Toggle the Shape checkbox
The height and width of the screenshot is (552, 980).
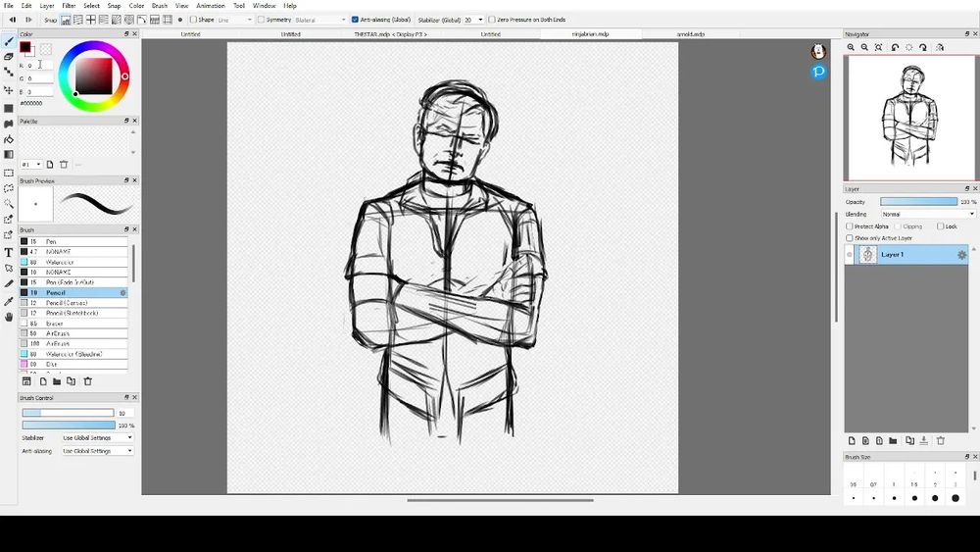pos(194,20)
